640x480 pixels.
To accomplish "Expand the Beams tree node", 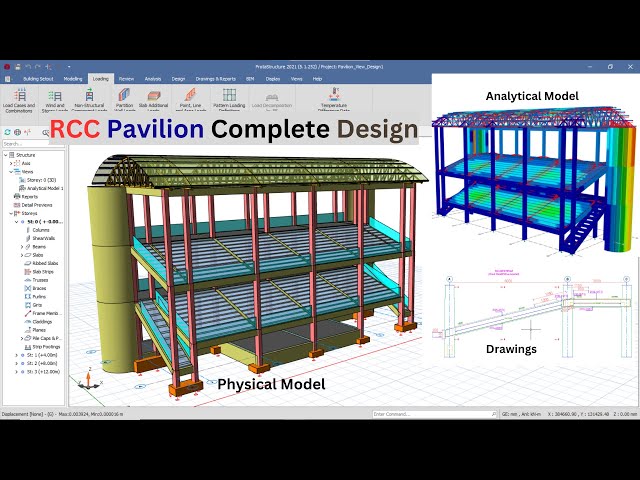I will 22,247.
